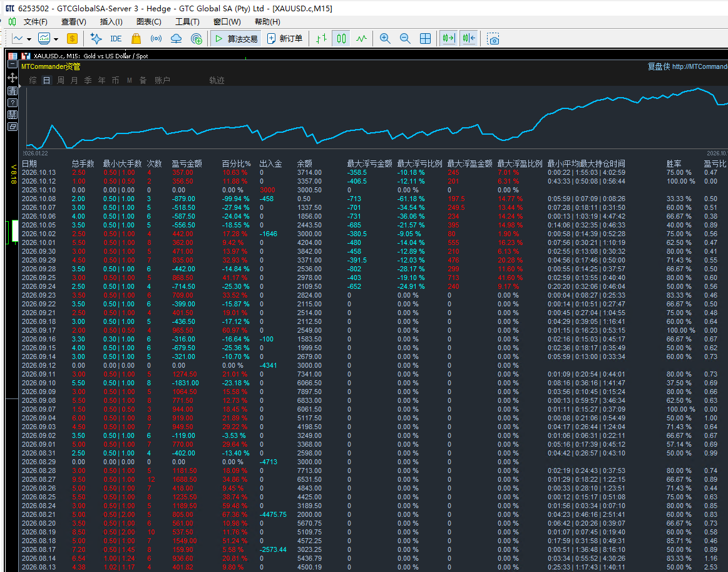Screen dimensions: 728x572
Task: Switch chart to line chart mode
Action: pos(361,39)
